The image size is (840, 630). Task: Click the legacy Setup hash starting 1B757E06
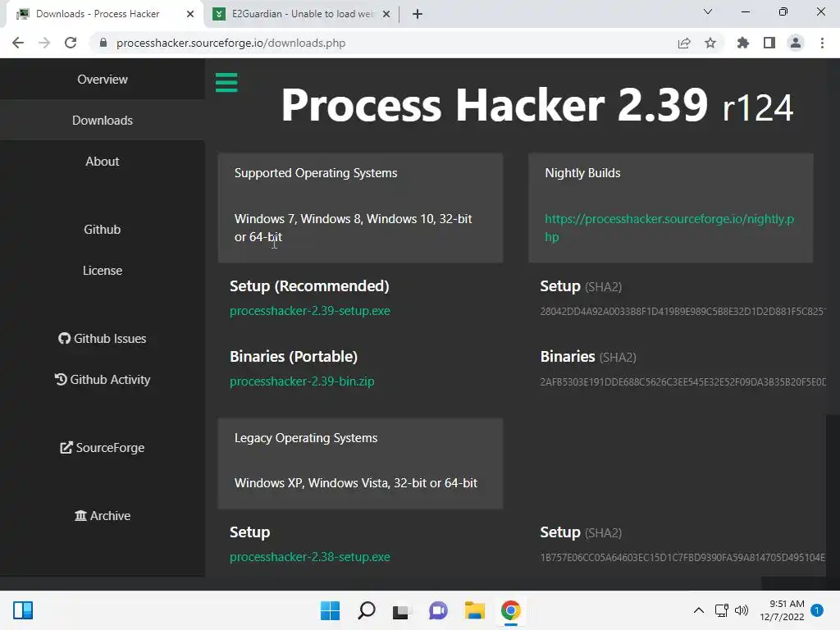pyautogui.click(x=682, y=558)
